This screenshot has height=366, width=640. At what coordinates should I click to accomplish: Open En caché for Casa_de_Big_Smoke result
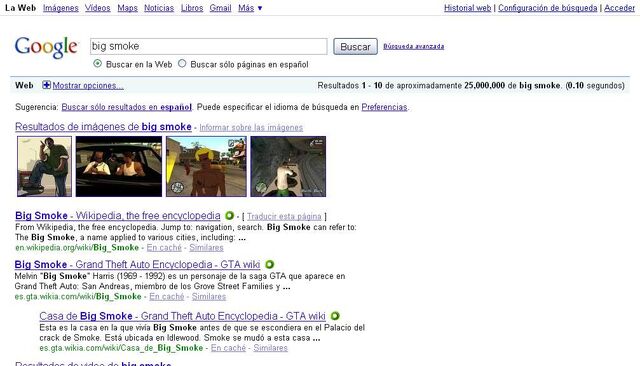pyautogui.click(x=228, y=348)
